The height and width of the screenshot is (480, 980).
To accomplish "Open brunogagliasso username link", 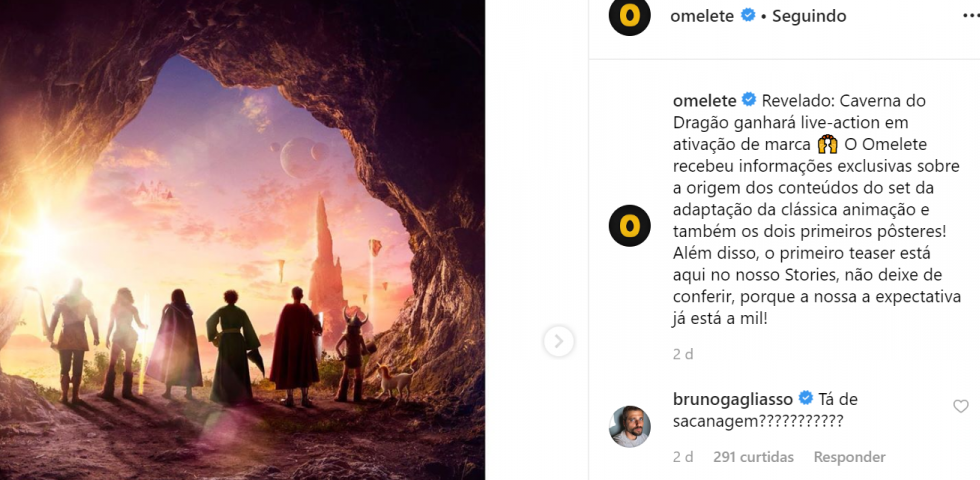I will 733,399.
